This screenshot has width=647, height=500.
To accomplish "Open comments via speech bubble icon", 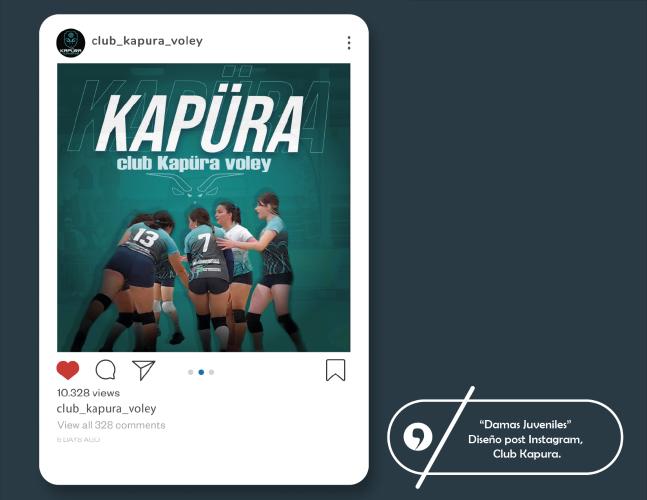I will click(x=106, y=370).
